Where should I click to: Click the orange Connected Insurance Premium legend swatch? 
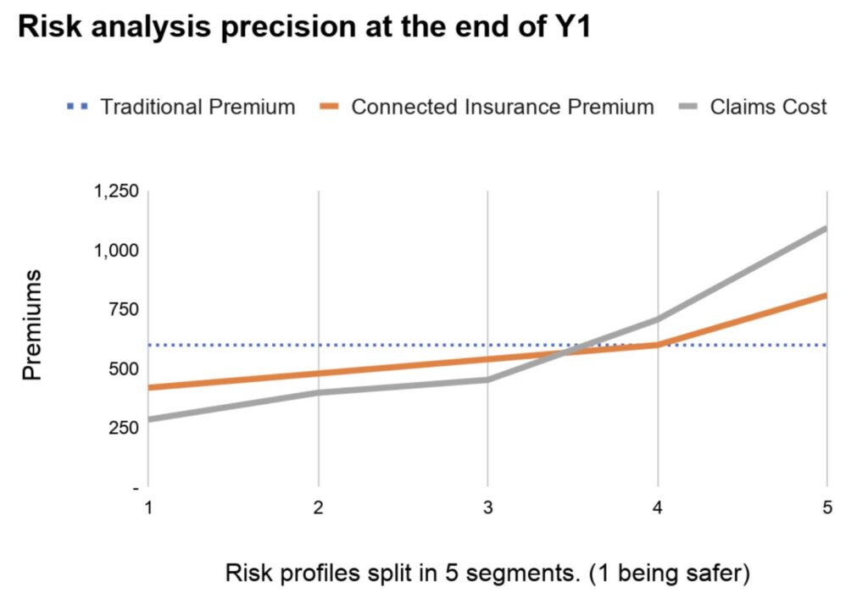tap(331, 108)
